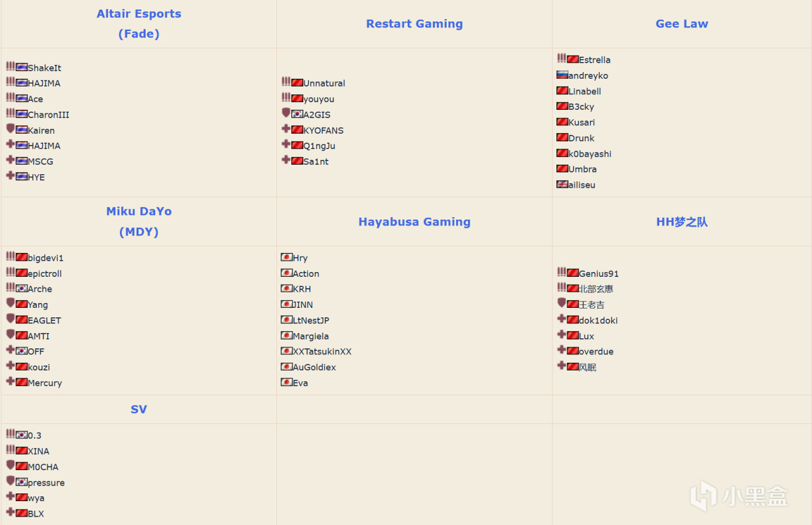Image resolution: width=812 pixels, height=525 pixels.
Task: Click player name Action
Action: [x=306, y=273]
